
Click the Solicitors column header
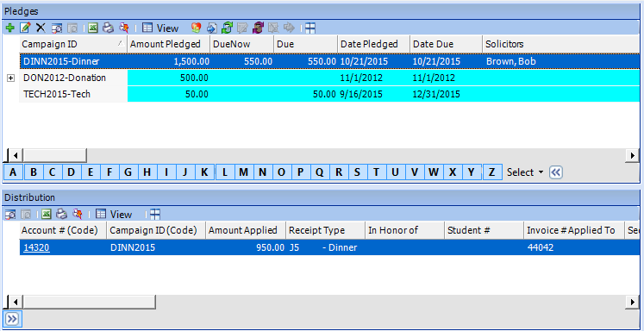561,44
